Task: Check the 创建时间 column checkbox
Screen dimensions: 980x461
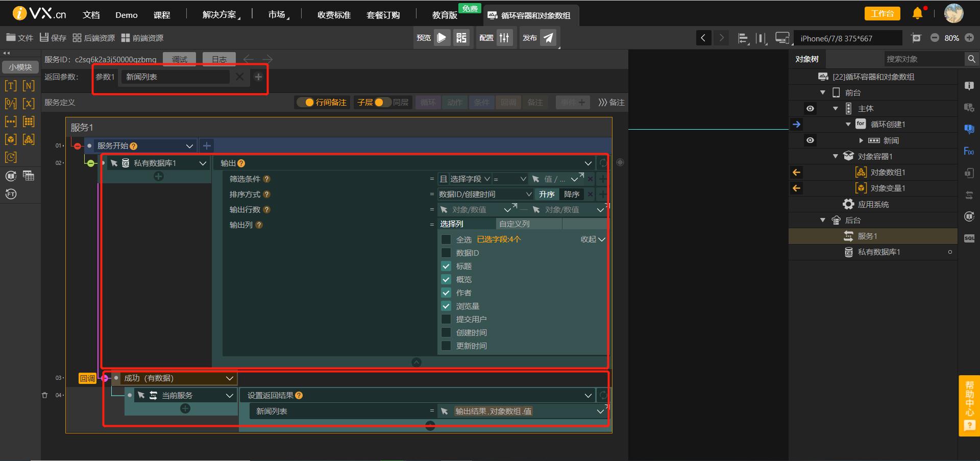Action: click(x=446, y=332)
